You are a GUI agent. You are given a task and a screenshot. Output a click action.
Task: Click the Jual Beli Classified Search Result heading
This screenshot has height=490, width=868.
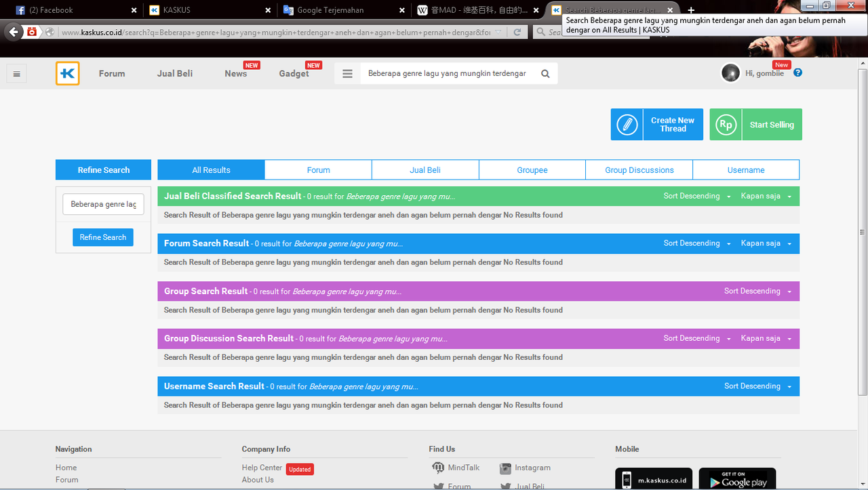[233, 196]
